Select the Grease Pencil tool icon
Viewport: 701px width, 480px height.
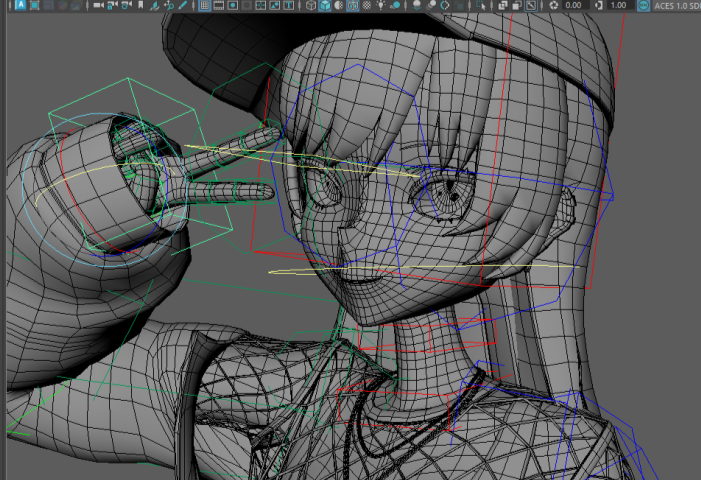[183, 5]
